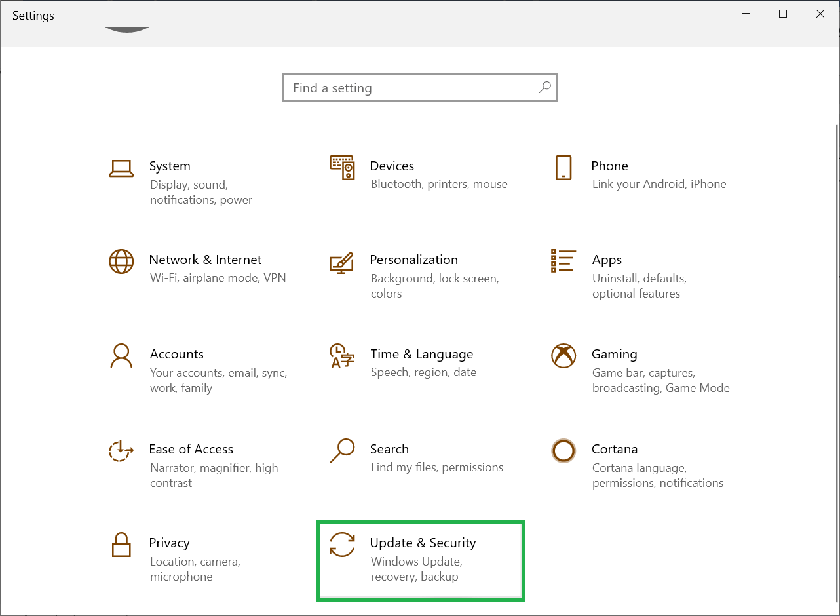Click 'Location, camera, microphone' description
Screen dimensions: 840x616
click(195, 569)
